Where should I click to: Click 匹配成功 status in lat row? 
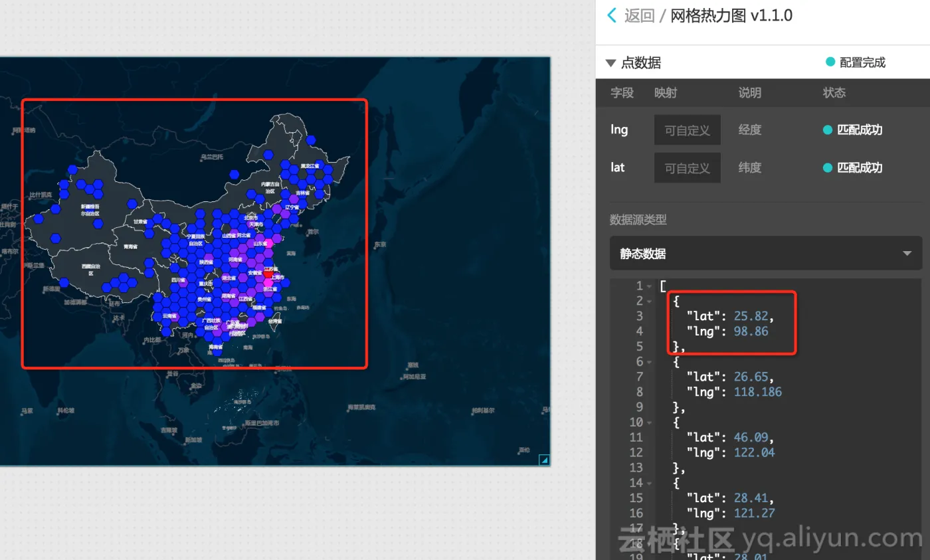click(860, 167)
